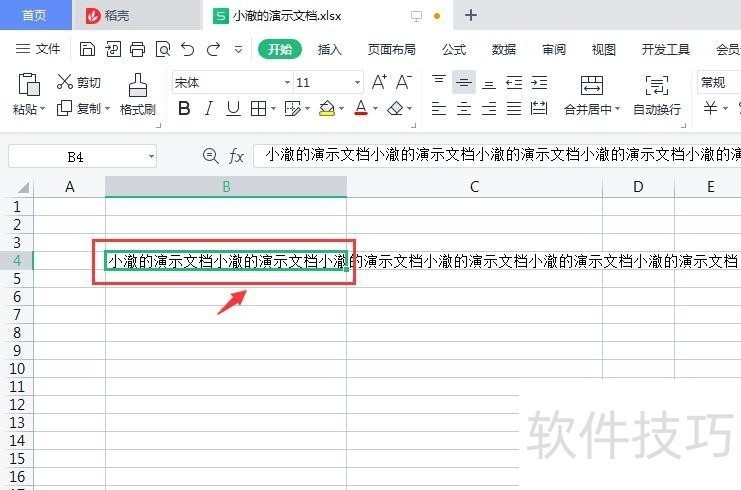Expand the Copy options arrow

coord(107,109)
